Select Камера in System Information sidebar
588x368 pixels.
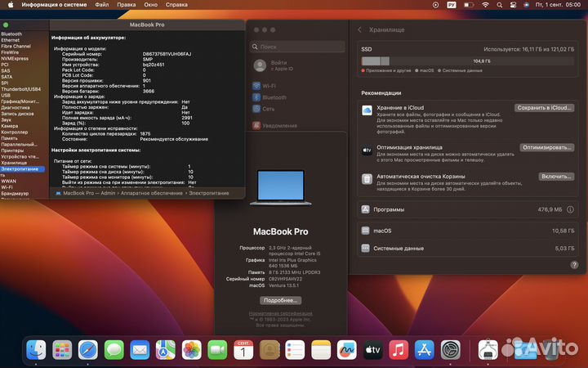(x=9, y=126)
